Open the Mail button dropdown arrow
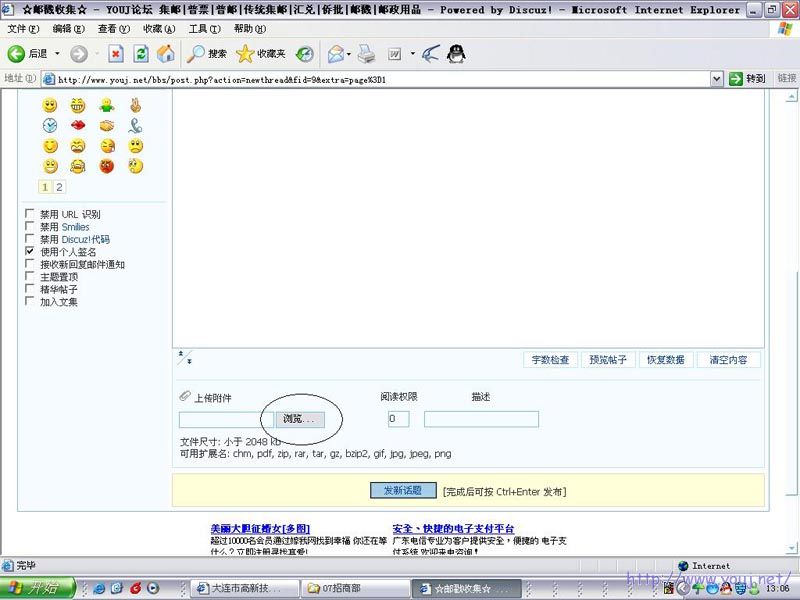The height and width of the screenshot is (600, 800). pyautogui.click(x=349, y=53)
